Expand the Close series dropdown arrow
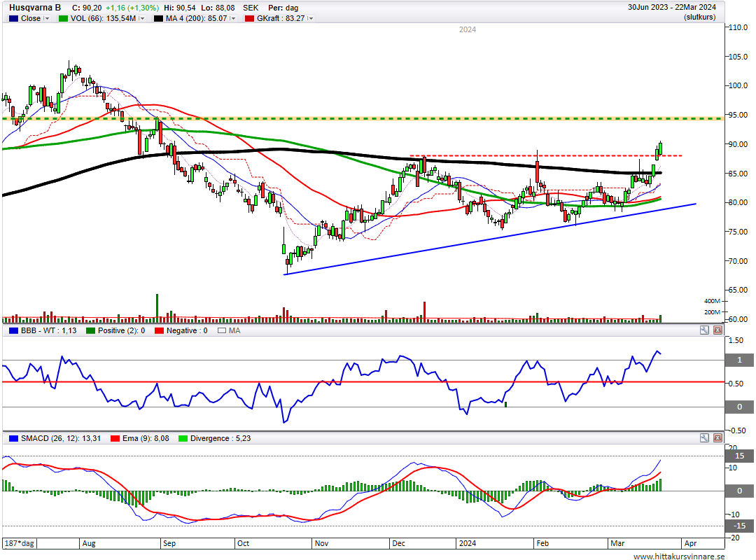756x560 pixels. click(47, 18)
